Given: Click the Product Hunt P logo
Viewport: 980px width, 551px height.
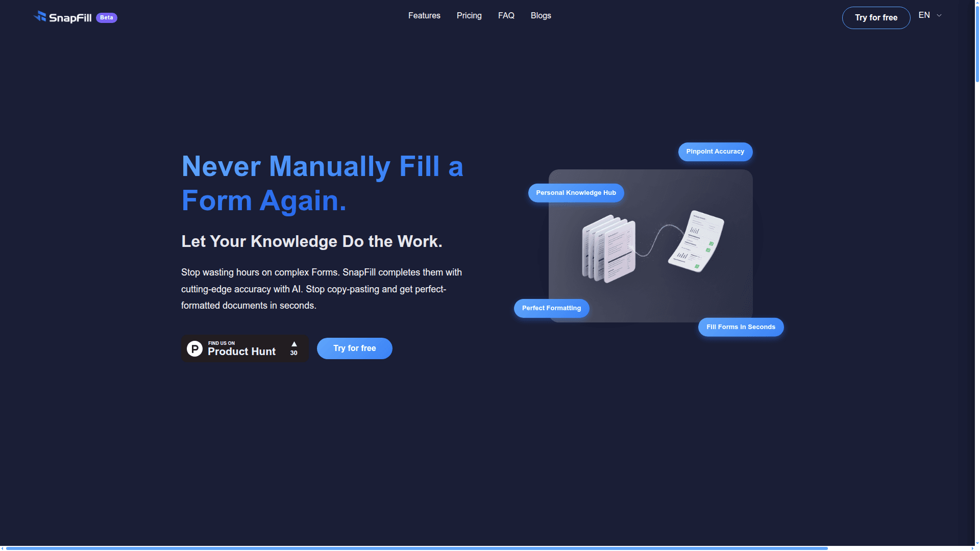Looking at the screenshot, I should 194,348.
